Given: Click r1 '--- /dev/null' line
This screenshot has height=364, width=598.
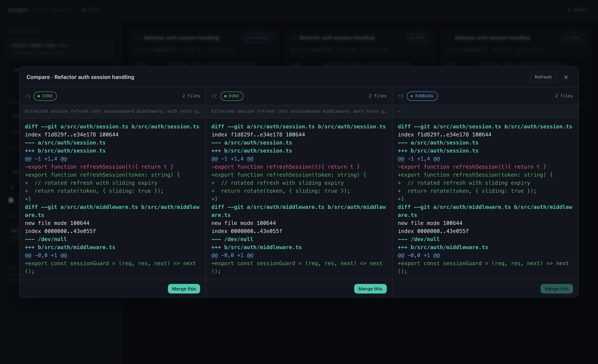Looking at the screenshot, I should (46, 239).
